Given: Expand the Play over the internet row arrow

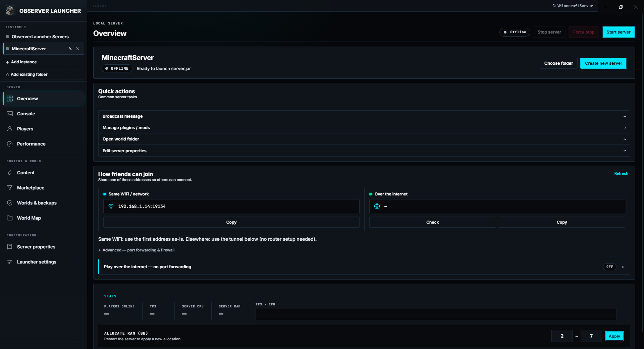Looking at the screenshot, I should [x=623, y=267].
